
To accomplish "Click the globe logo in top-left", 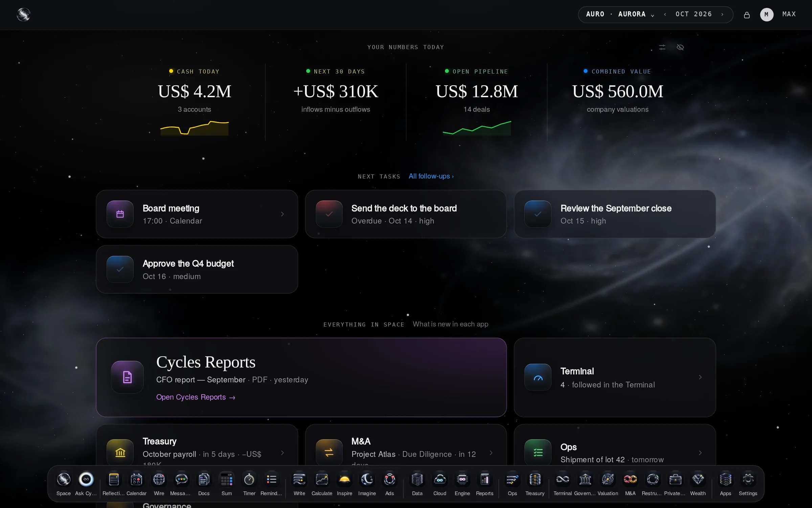I will point(24,15).
